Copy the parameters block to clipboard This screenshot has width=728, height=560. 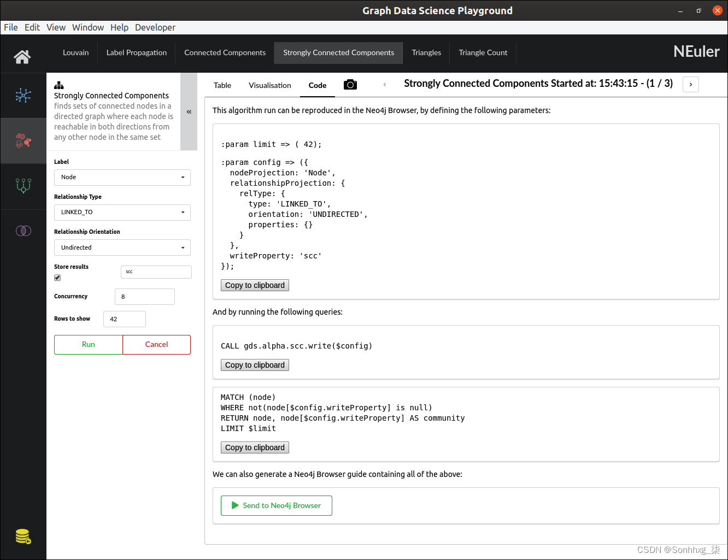point(255,285)
